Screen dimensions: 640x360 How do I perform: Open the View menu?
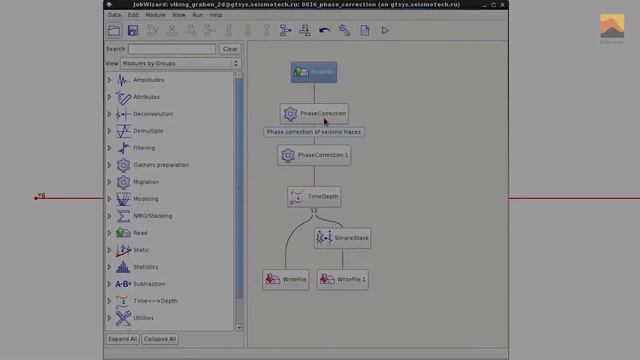178,15
